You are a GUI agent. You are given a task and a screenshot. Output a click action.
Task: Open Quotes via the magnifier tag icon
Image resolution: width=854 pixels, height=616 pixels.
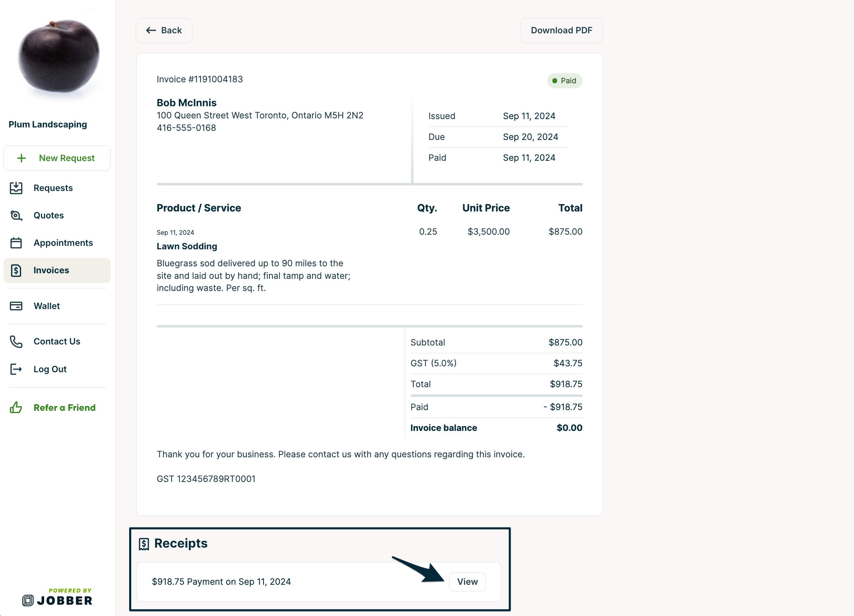16,215
